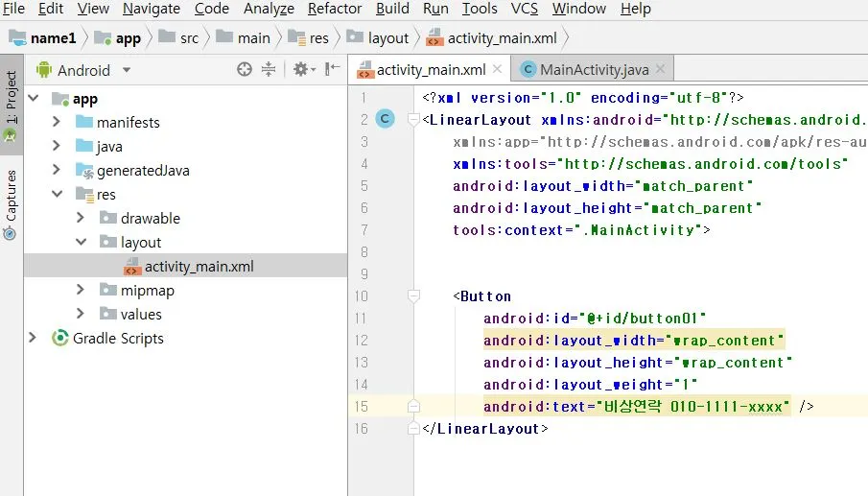Expand the generatedJava folder
This screenshot has width=868, height=496.
click(57, 170)
